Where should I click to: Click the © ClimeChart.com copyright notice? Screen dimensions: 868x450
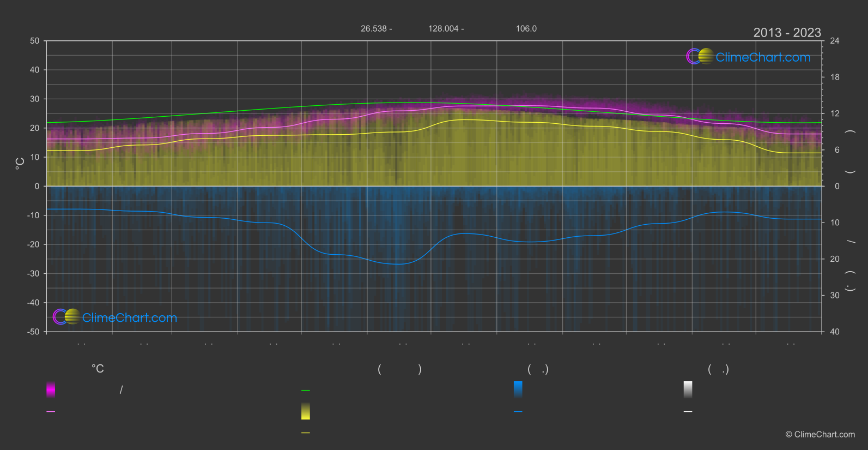820,434
